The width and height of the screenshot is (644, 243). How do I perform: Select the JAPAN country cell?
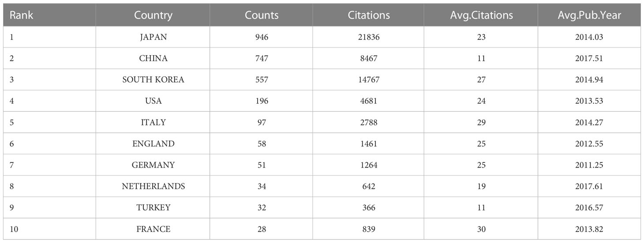click(x=153, y=37)
